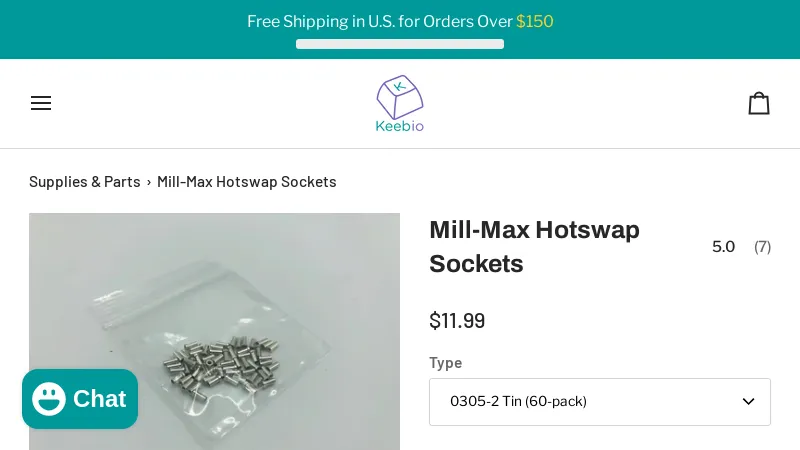800x450 pixels.
Task: Go to homepage via Keebio logo
Action: 399,104
